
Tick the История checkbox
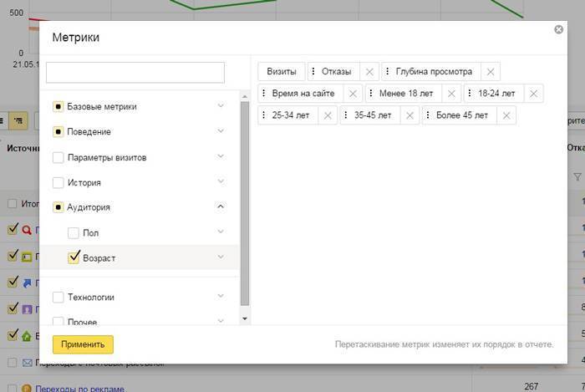[58, 182]
